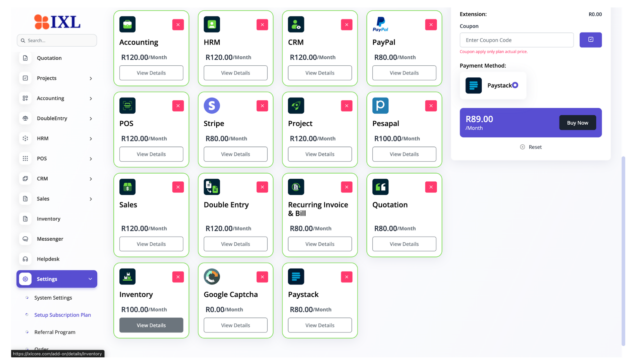Expand the DoubleEntry sidebar menu
Screen dimensions: 644x362
point(57,118)
